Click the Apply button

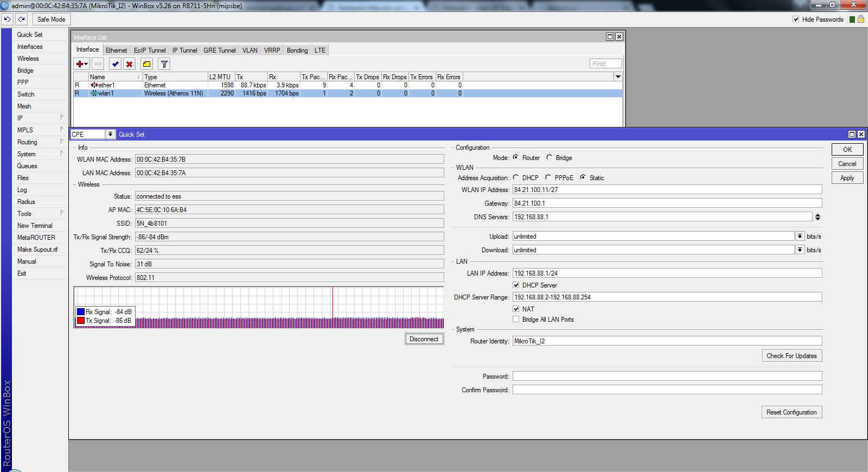point(847,178)
